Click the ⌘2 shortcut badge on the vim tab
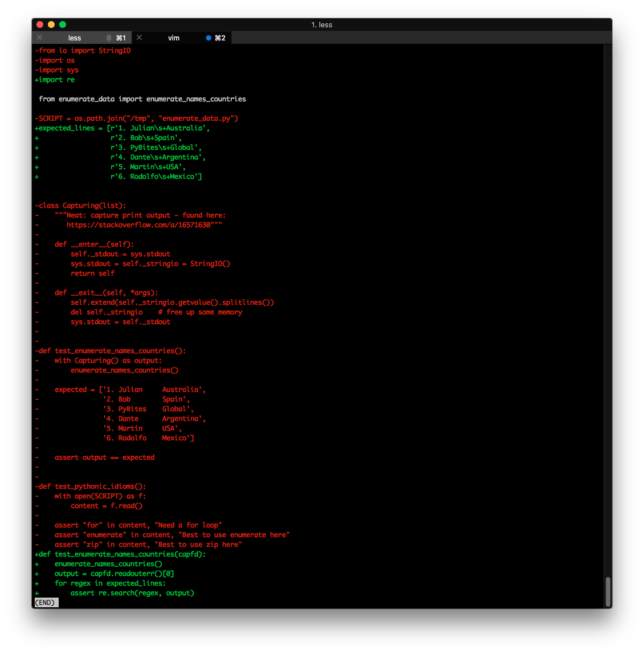The width and height of the screenshot is (644, 654). coord(220,38)
